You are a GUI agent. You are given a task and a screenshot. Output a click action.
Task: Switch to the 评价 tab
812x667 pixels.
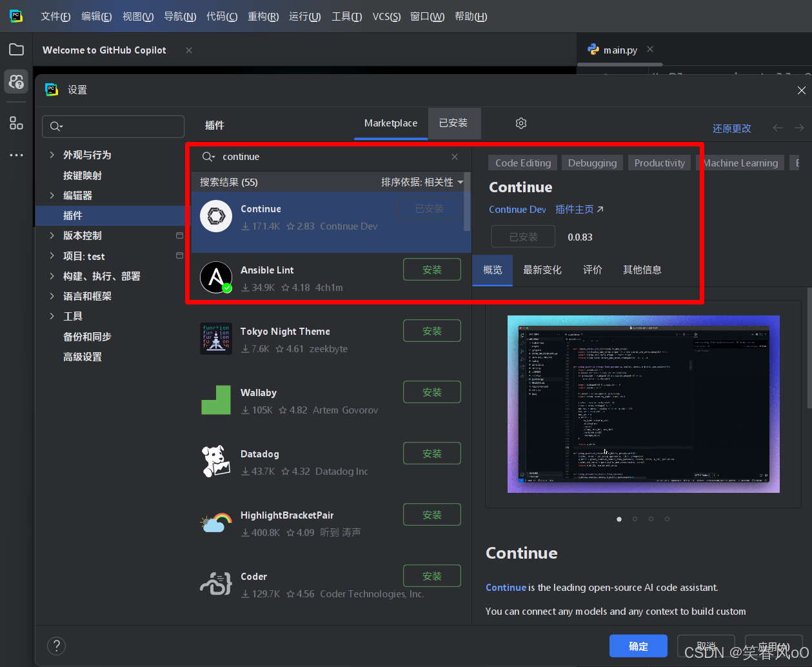(x=593, y=270)
